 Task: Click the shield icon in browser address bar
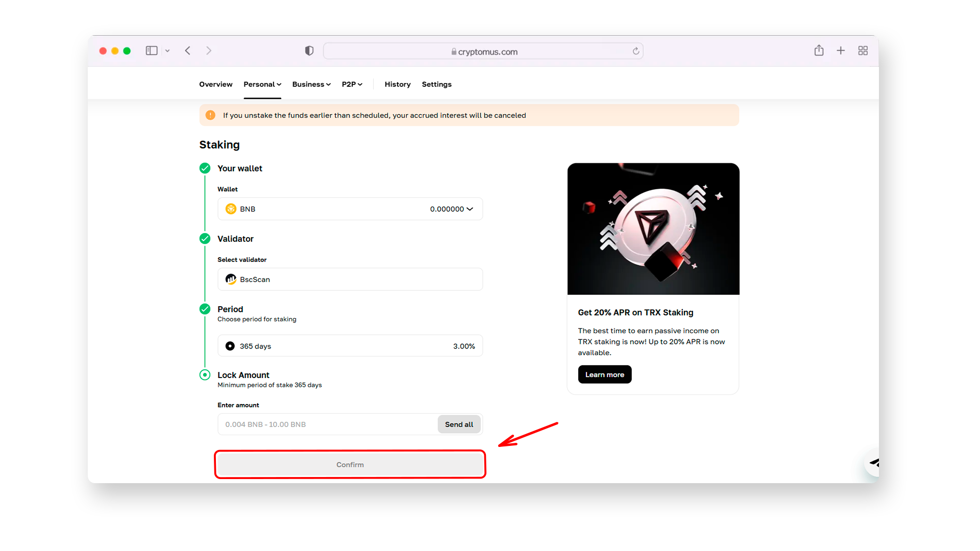(x=309, y=51)
